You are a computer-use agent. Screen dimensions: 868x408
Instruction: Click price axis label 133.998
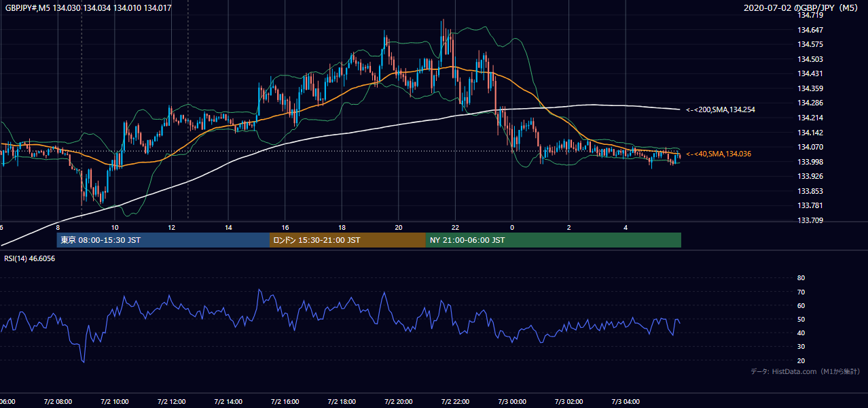pos(810,162)
